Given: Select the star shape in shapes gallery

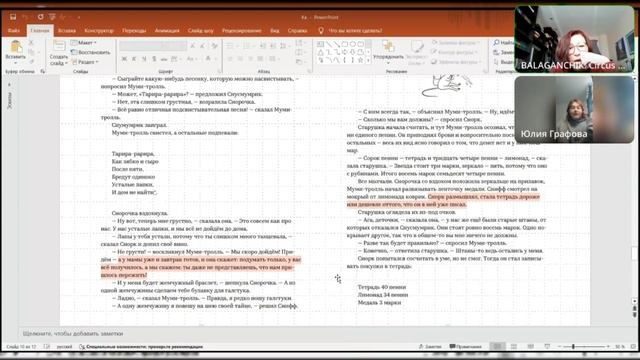Looking at the screenshot, I should [360, 60].
